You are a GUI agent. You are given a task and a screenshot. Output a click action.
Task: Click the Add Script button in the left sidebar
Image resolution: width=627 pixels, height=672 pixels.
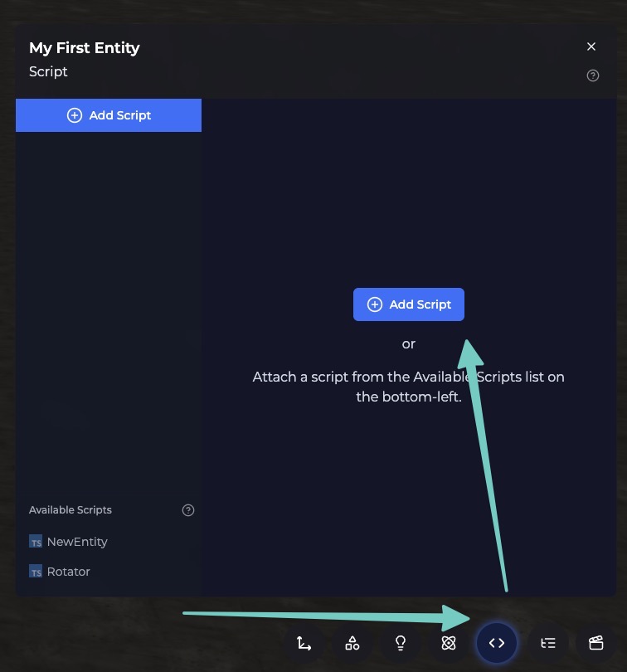(109, 115)
